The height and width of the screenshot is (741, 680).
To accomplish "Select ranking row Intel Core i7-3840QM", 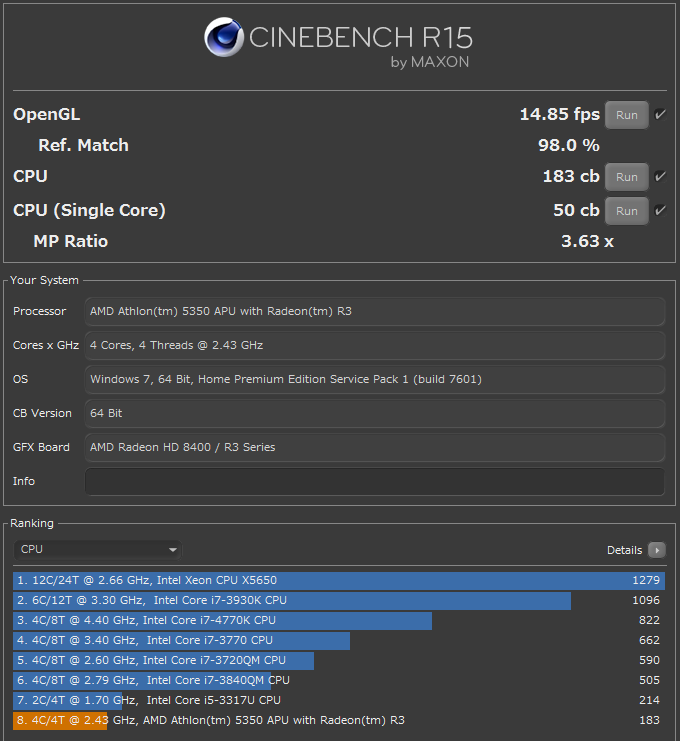I will point(339,681).
